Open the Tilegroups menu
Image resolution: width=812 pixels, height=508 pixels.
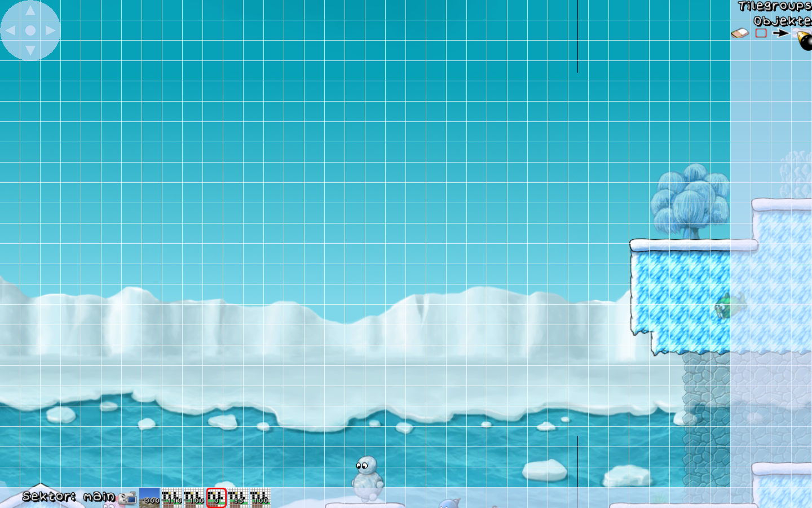(774, 6)
